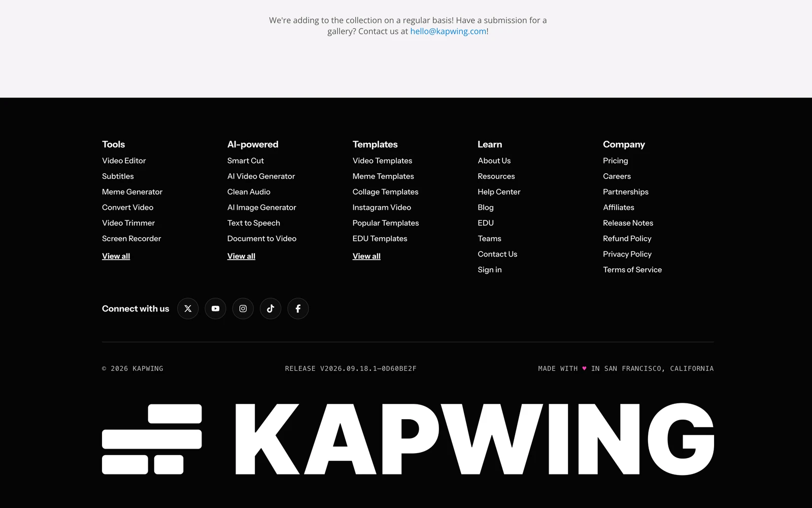Click View all under Tools

[116, 256]
